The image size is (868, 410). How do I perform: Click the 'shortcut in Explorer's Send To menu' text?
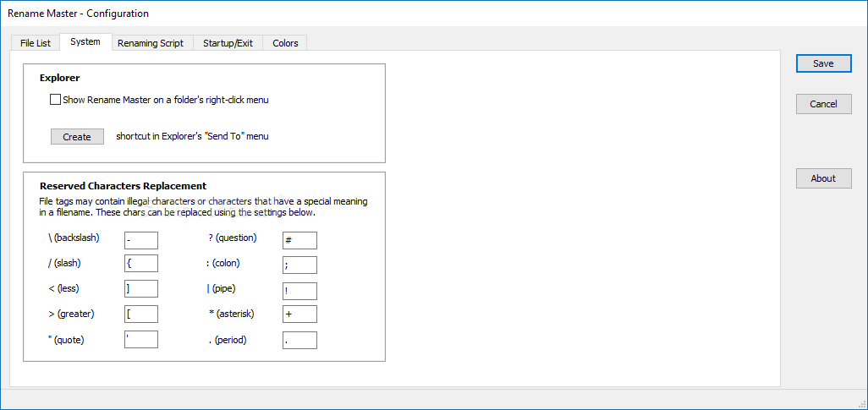(192, 136)
